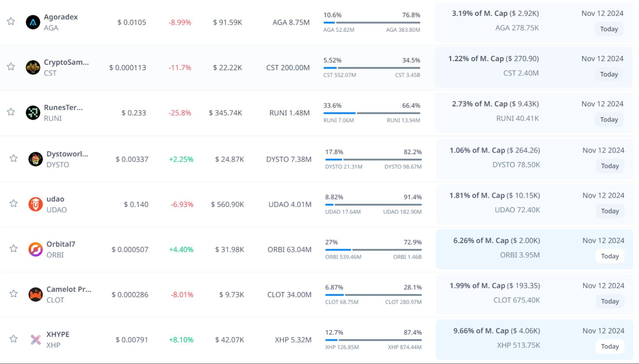Select the udao shield logo icon
Screen dimensions: 639x364
(35, 204)
